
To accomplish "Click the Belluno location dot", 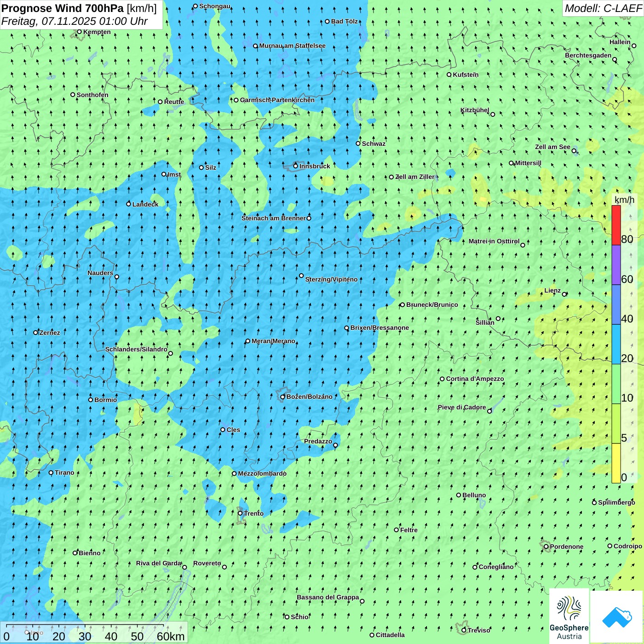I will pyautogui.click(x=459, y=495).
